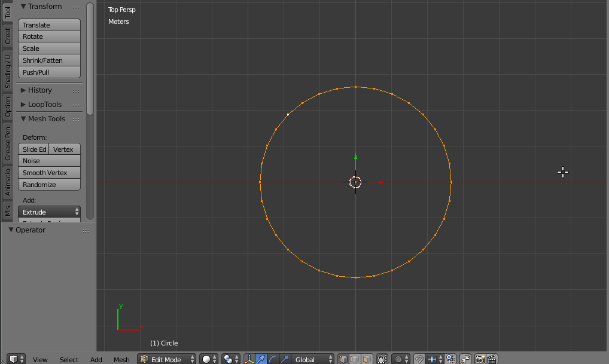Image resolution: width=609 pixels, height=364 pixels.
Task: Switch to the Misc tab
Action: point(7,211)
